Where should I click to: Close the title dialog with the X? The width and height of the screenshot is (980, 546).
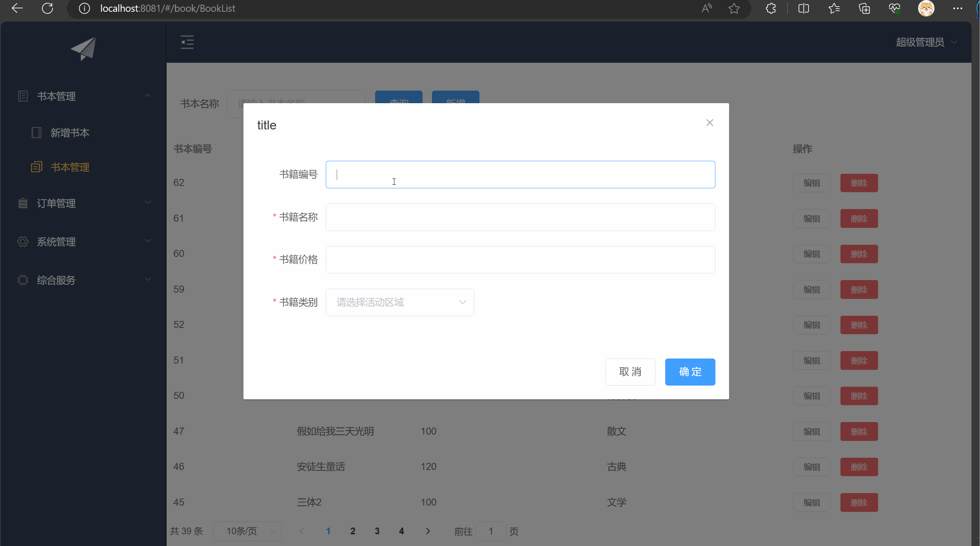pyautogui.click(x=710, y=122)
